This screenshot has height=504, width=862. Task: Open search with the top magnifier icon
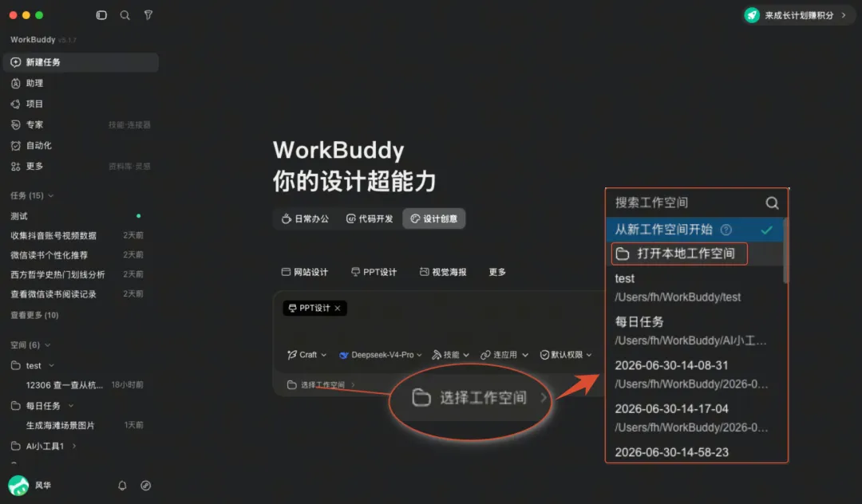(125, 15)
